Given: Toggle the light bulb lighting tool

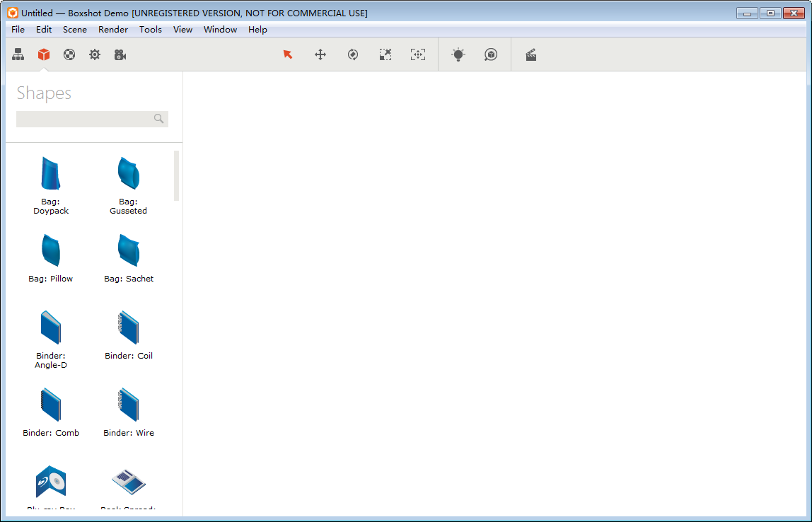Looking at the screenshot, I should tap(458, 54).
